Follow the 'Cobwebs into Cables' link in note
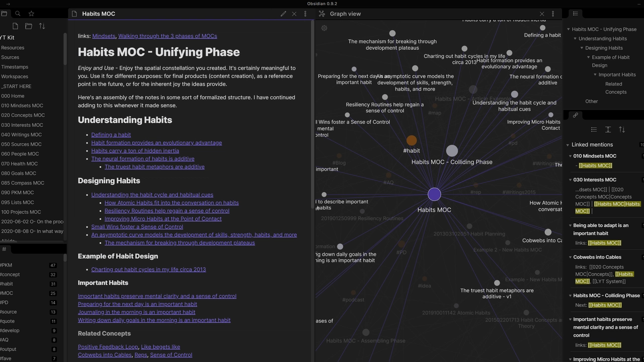This screenshot has height=362, width=644. (105, 355)
